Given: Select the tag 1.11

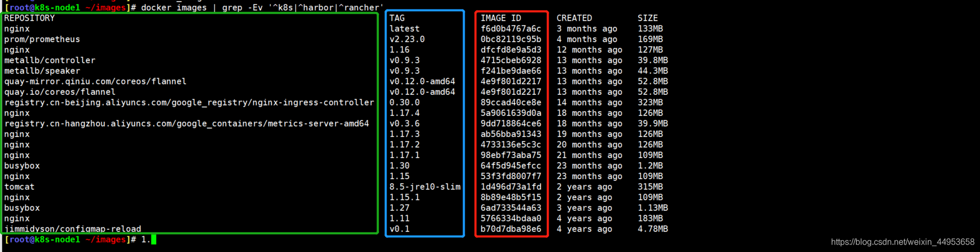Looking at the screenshot, I should pyautogui.click(x=400, y=219).
